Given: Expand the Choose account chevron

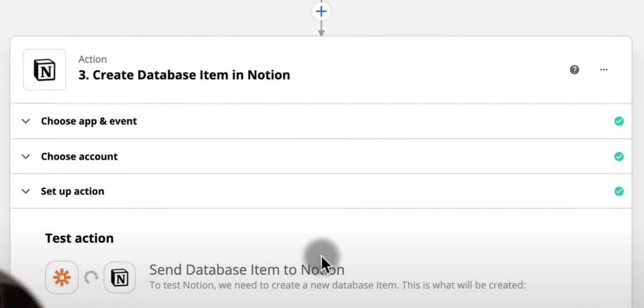Looking at the screenshot, I should 26,156.
